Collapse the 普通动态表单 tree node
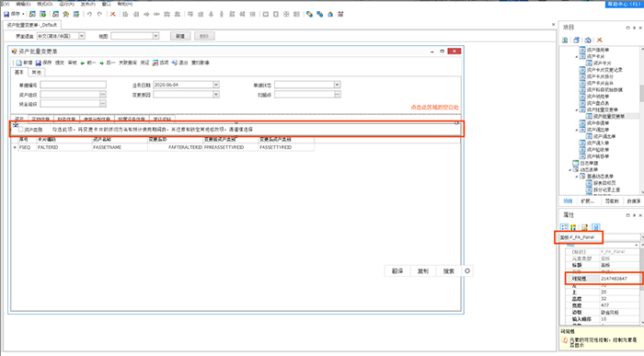The image size is (644, 356). tap(577, 176)
